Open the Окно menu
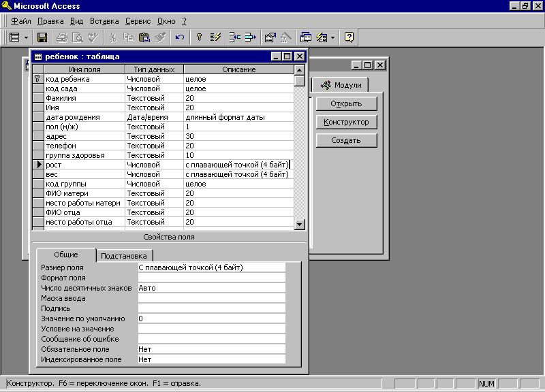 [166, 21]
